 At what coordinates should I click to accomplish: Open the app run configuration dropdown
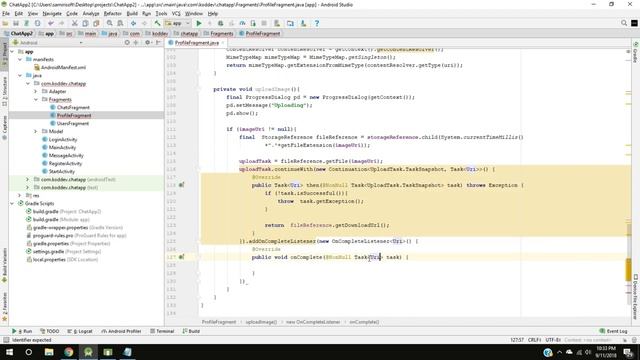pyautogui.click(x=177, y=23)
